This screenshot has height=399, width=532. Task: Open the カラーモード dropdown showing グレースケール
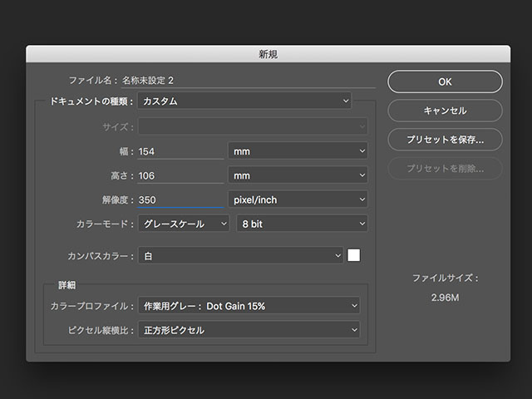tap(184, 224)
